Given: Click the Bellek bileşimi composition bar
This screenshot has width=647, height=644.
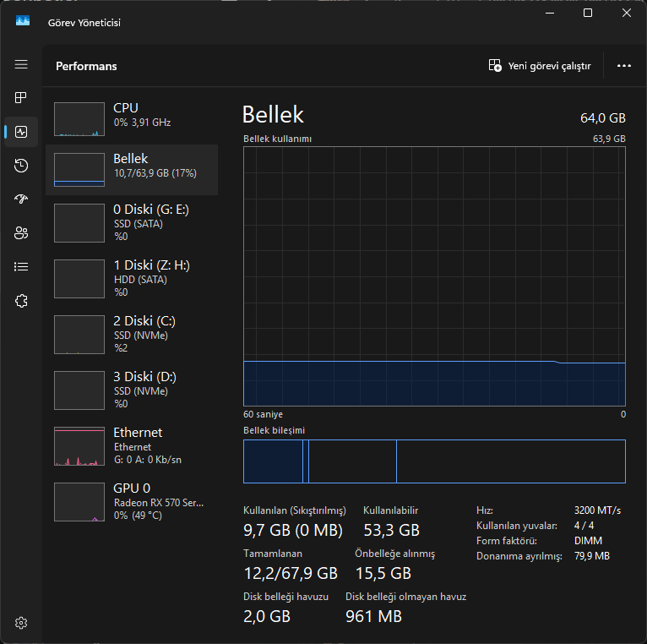Looking at the screenshot, I should point(434,461).
